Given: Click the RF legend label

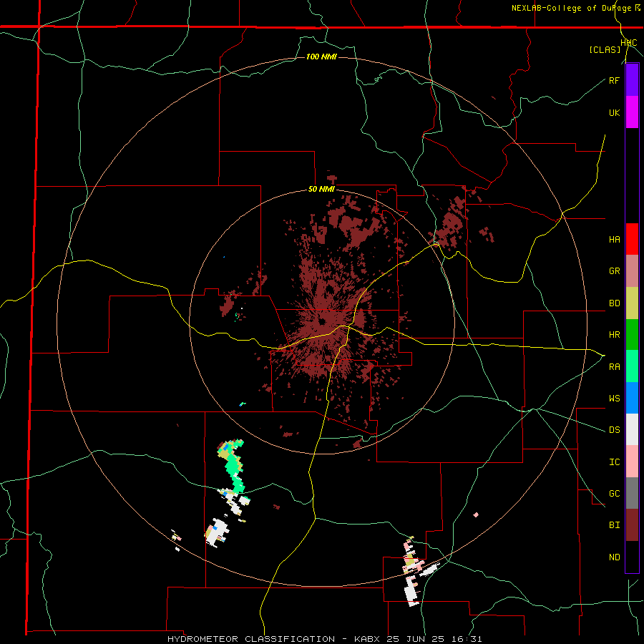Looking at the screenshot, I should click(614, 80).
